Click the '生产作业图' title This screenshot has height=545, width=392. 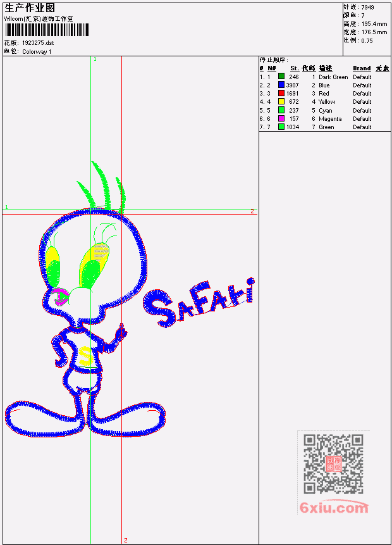click(x=29, y=8)
